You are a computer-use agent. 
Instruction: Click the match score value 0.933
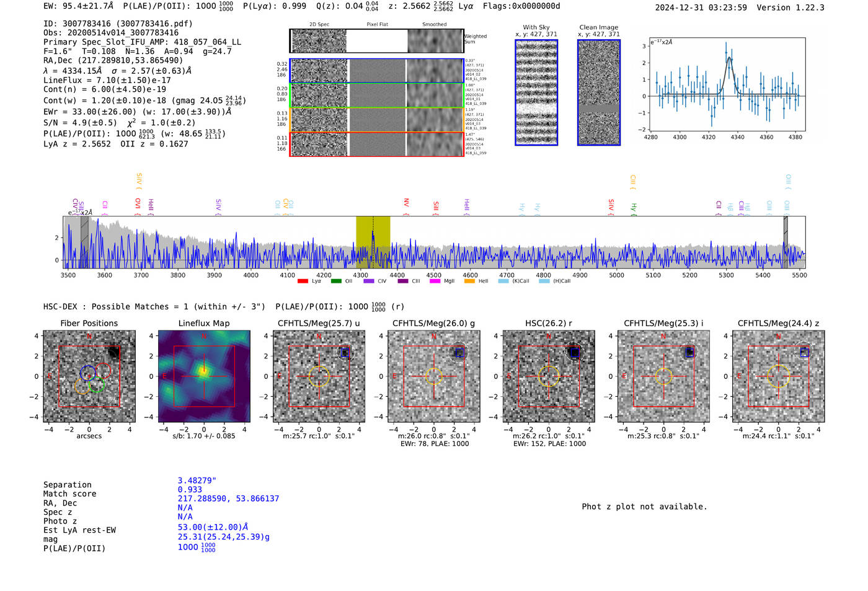(x=190, y=490)
